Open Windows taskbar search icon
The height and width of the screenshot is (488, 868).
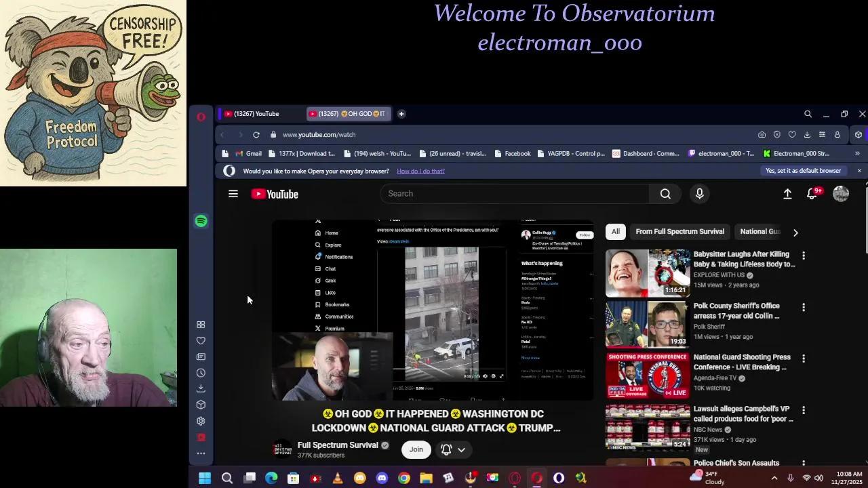point(227,478)
